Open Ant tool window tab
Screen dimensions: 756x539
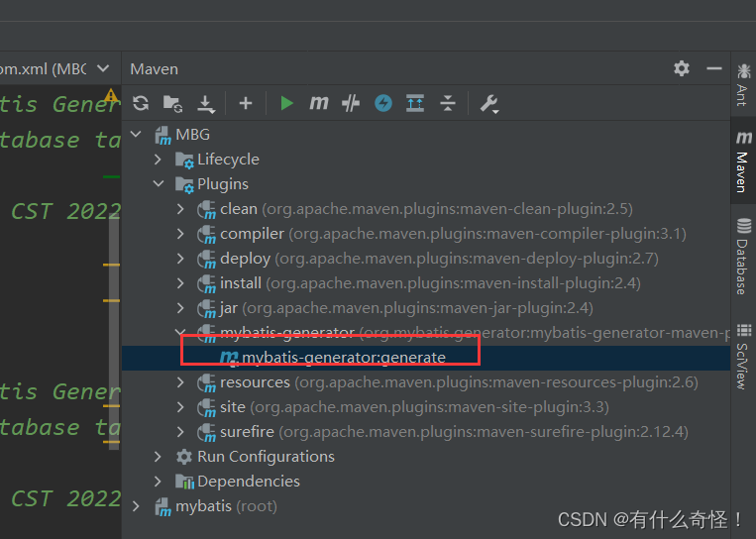(x=743, y=85)
